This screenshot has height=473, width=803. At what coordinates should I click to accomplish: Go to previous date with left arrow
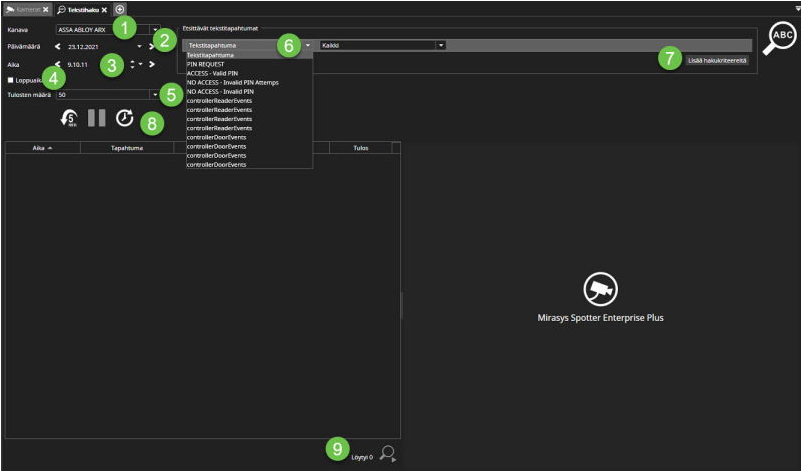[x=58, y=47]
